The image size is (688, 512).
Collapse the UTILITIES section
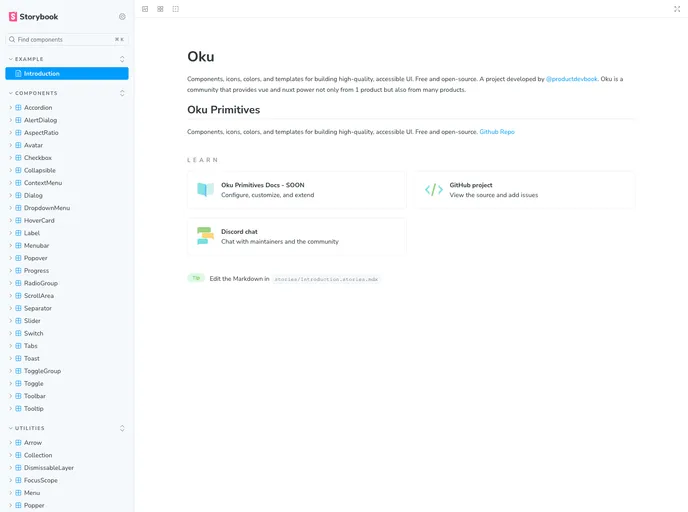(x=30, y=428)
